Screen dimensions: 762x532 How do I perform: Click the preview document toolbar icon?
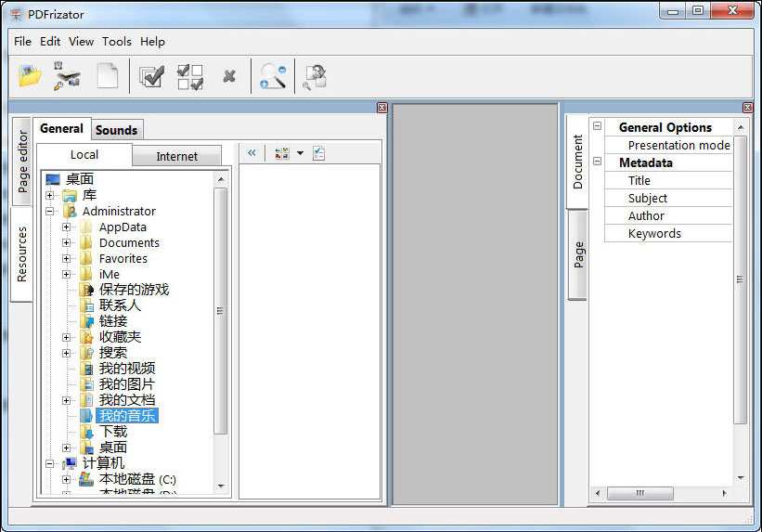(315, 77)
